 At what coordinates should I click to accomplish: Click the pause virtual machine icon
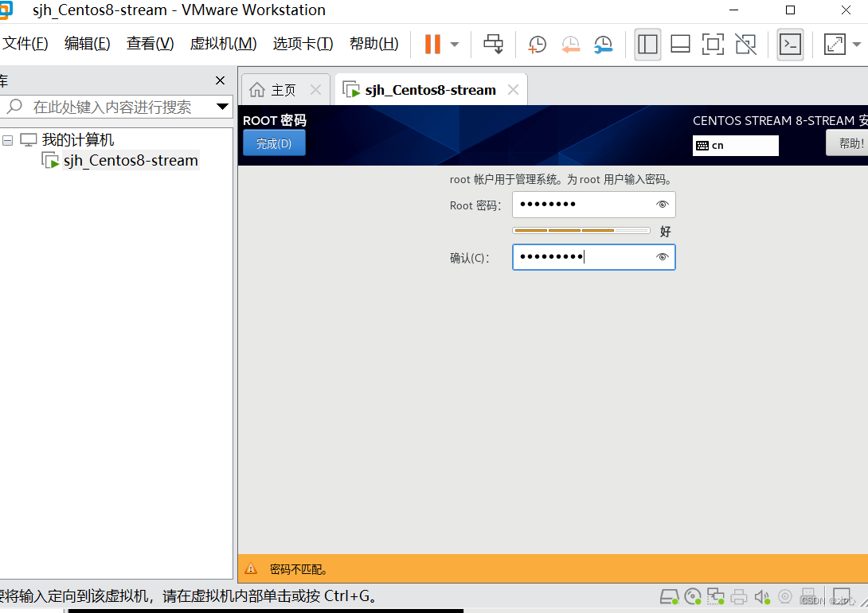pyautogui.click(x=432, y=45)
